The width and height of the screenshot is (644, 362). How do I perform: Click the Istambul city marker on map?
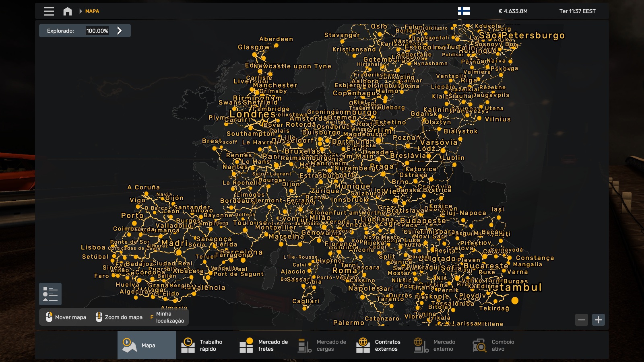(515, 300)
